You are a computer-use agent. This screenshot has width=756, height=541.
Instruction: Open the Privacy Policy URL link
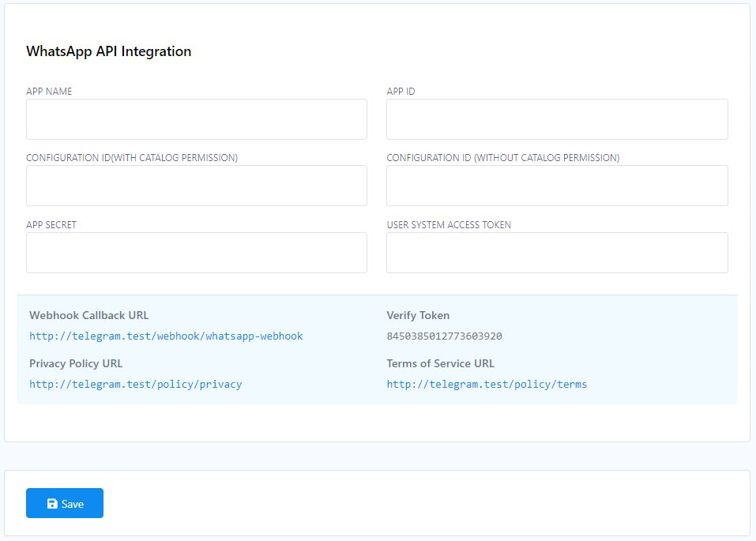tap(136, 385)
